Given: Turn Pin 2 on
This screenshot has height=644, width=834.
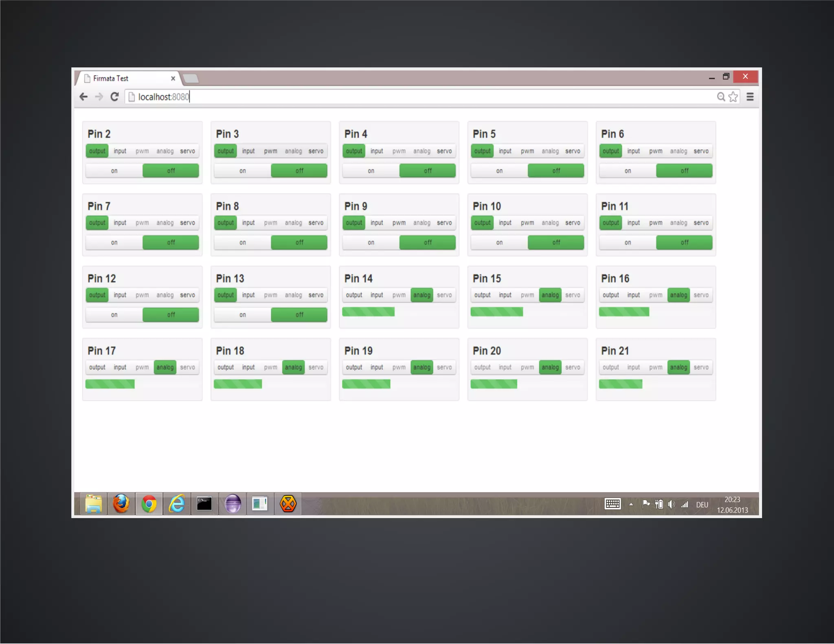Looking at the screenshot, I should [114, 171].
